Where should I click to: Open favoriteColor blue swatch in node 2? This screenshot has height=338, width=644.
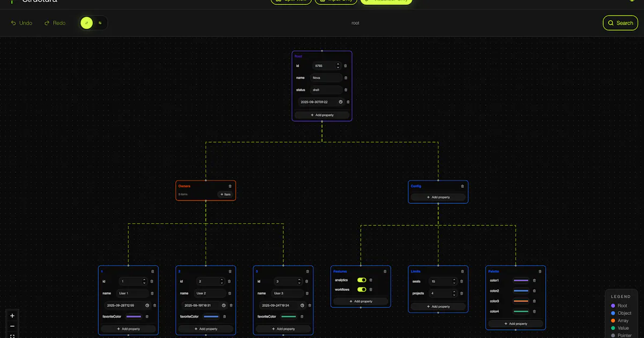211,317
